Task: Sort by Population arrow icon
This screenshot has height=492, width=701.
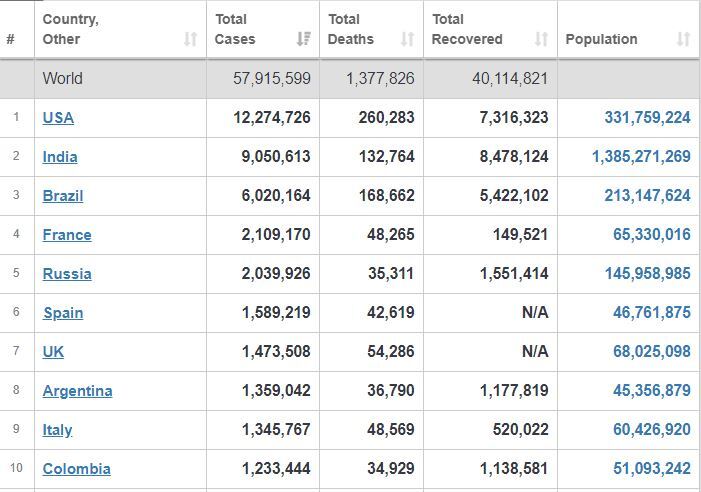Action: tap(683, 39)
